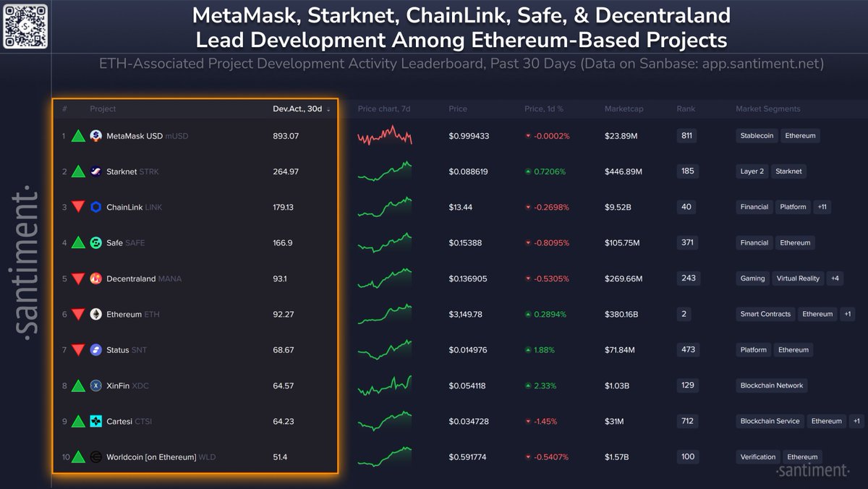Viewport: 868px width, 489px height.
Task: Click the Marketcap column header
Action: pyautogui.click(x=624, y=109)
